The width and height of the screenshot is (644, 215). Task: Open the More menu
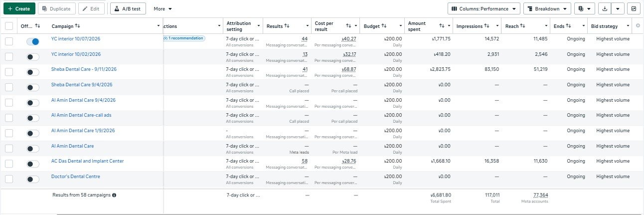(x=162, y=9)
